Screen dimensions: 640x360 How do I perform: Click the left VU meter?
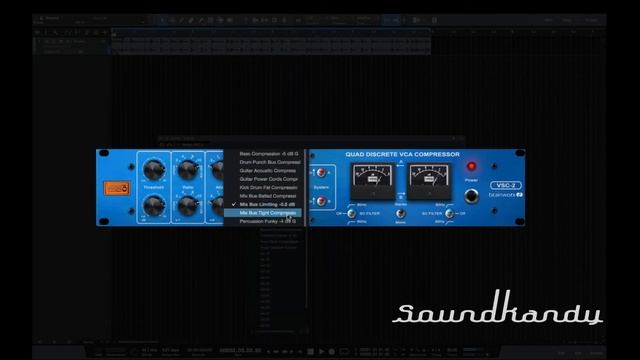tap(373, 180)
